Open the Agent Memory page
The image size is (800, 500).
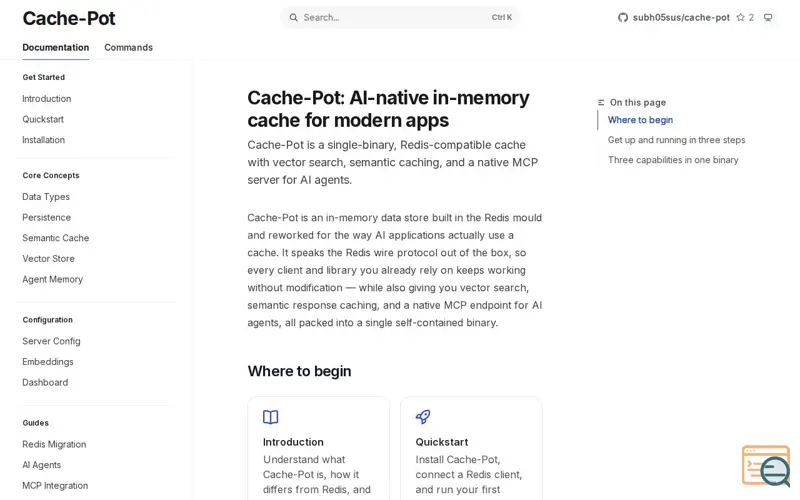pos(53,280)
